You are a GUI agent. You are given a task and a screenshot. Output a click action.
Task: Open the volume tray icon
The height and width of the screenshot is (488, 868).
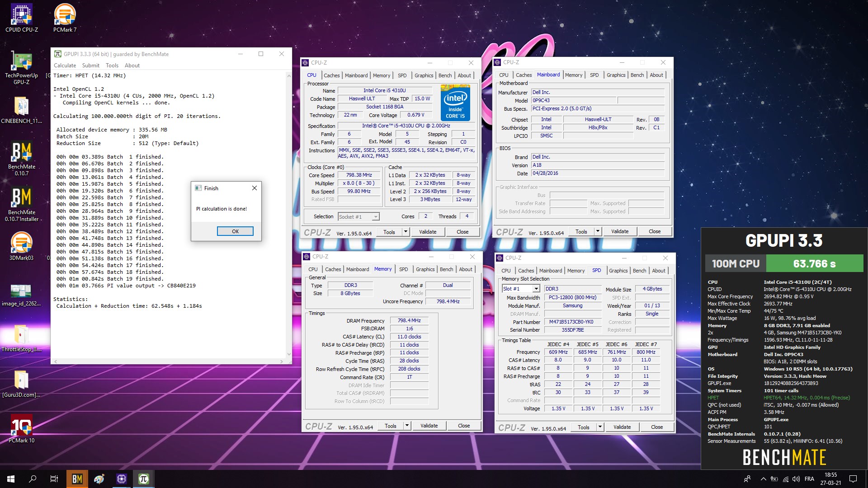click(x=796, y=479)
